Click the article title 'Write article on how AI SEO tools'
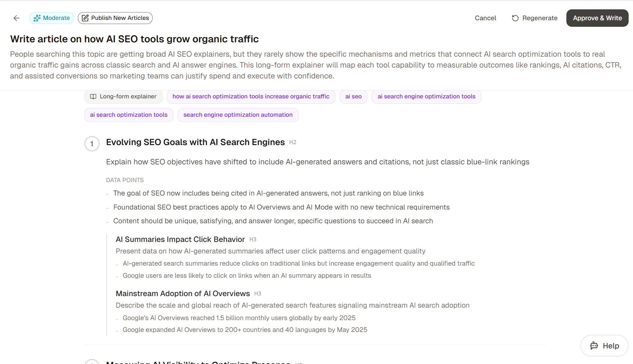The width and height of the screenshot is (633, 364). point(135,39)
